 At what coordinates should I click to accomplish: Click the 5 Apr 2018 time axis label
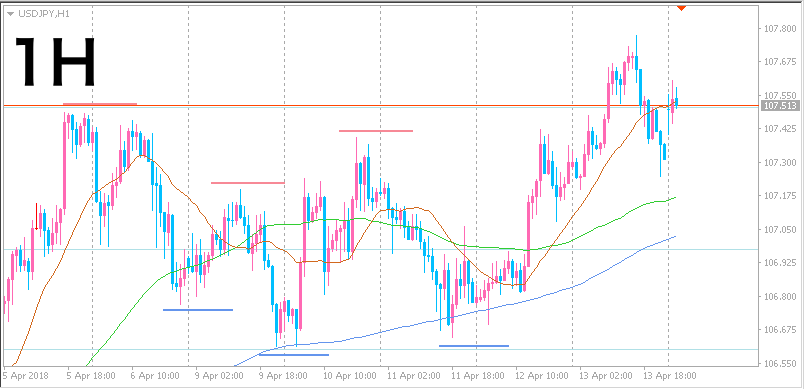point(26,376)
